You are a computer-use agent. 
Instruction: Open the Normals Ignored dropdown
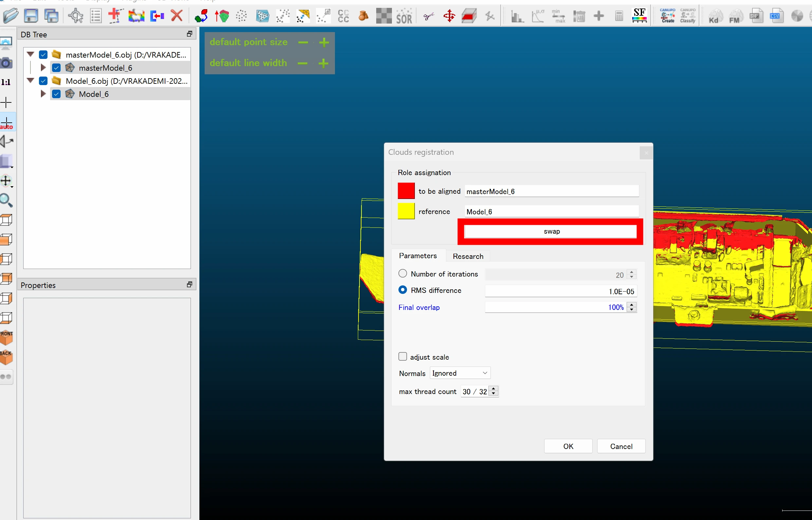click(460, 373)
